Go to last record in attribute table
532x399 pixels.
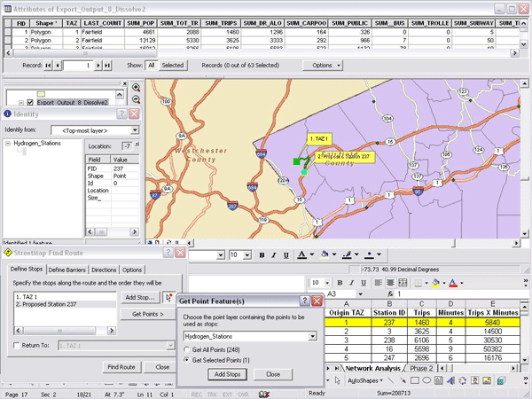tap(107, 65)
